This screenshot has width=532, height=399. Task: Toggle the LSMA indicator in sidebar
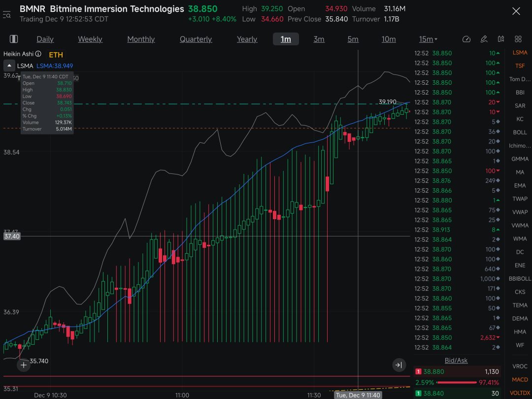click(520, 53)
